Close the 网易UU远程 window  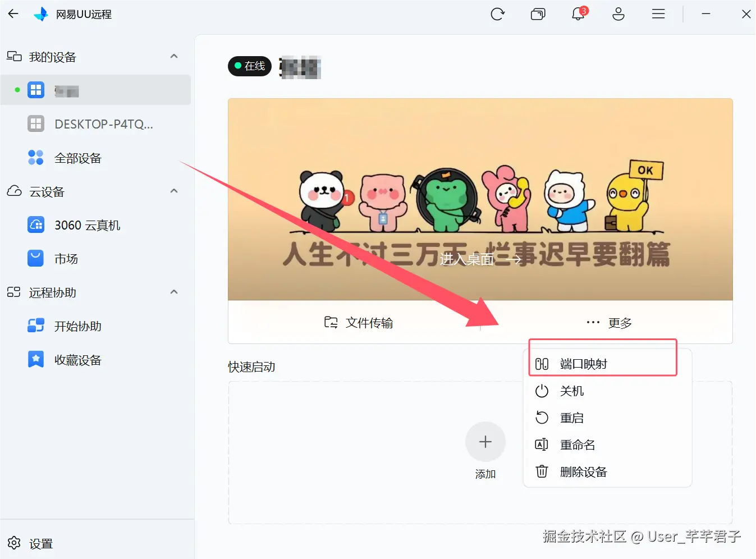coord(746,14)
